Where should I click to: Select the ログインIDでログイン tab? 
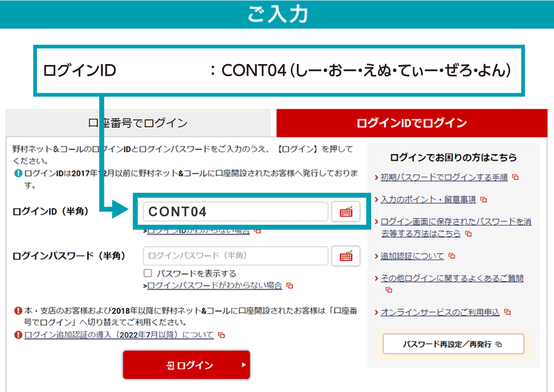(x=412, y=123)
